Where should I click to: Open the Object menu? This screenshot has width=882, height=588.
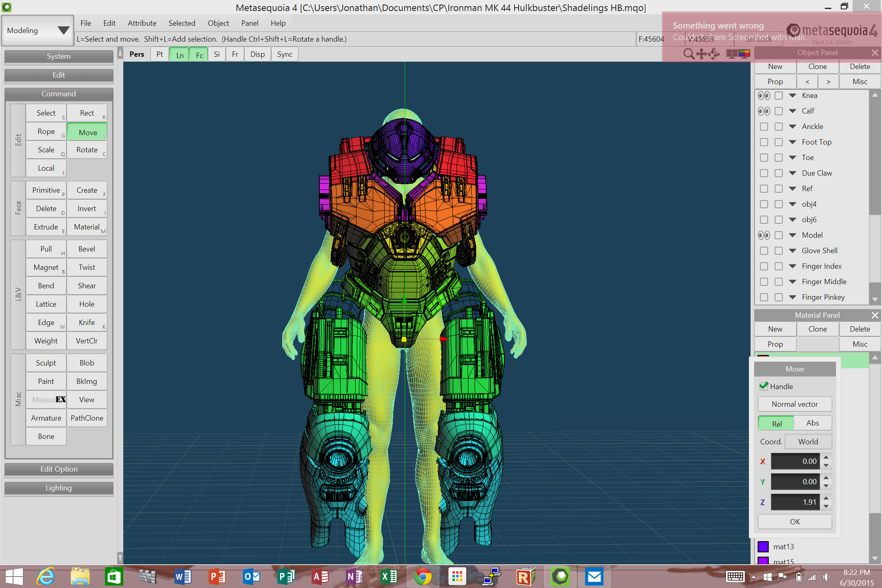click(218, 23)
